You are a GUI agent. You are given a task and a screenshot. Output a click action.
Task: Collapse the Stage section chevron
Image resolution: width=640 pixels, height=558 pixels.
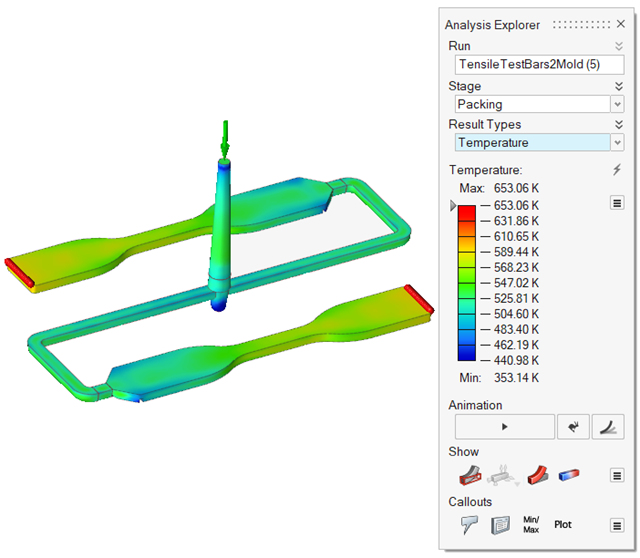coord(618,86)
